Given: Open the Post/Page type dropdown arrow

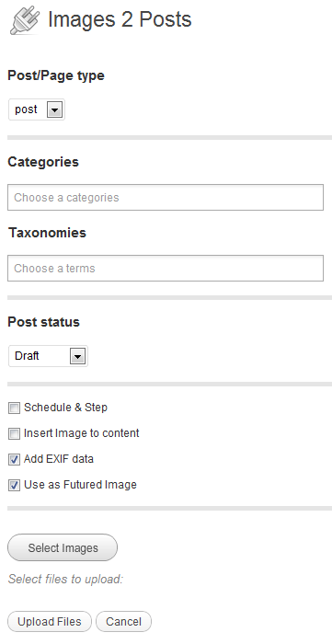Looking at the screenshot, I should pyautogui.click(x=54, y=109).
